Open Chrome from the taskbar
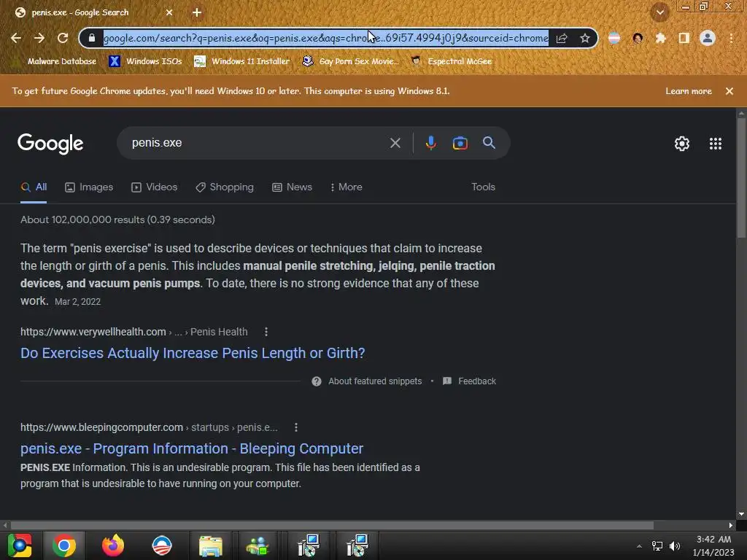 coord(64,545)
